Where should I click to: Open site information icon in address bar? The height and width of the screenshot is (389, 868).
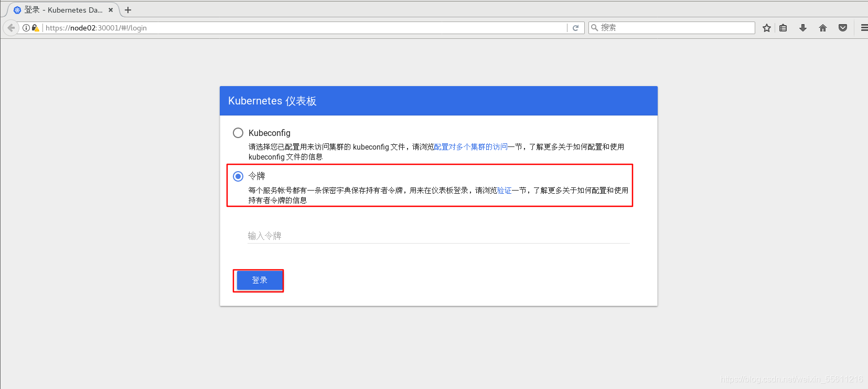[26, 28]
